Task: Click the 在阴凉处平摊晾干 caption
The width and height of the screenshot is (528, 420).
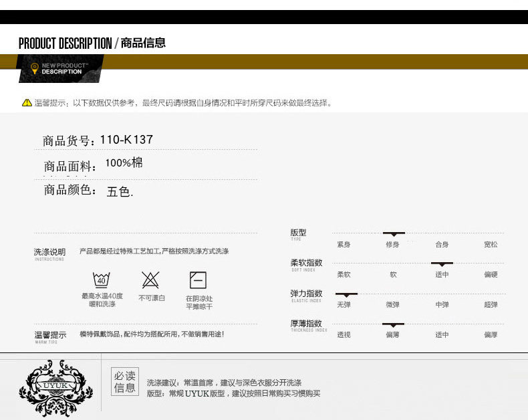Action: tap(199, 302)
